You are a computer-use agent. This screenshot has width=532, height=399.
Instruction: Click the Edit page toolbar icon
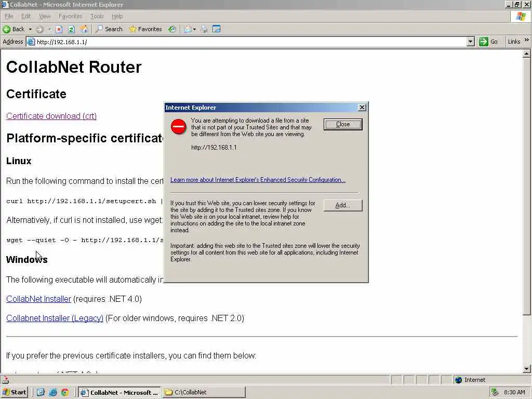point(217,29)
